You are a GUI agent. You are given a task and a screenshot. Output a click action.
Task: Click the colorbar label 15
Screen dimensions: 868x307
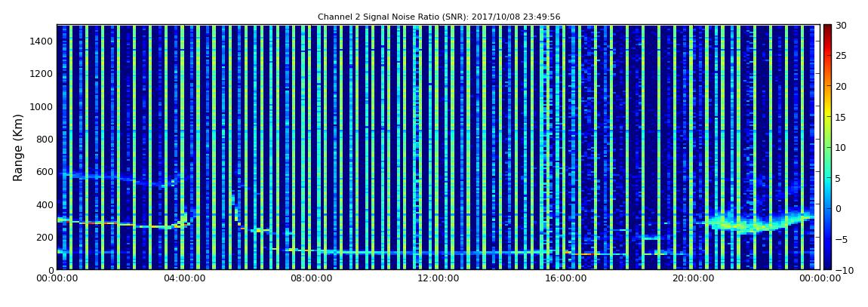tap(842, 117)
